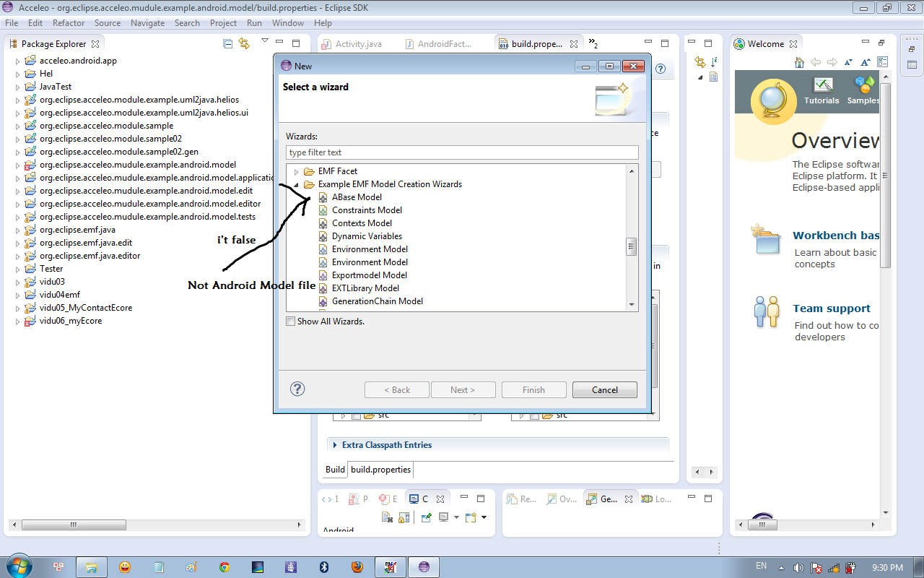The image size is (924, 578).
Task: Toggle Link with Editor in Package Explorer
Action: (x=244, y=43)
